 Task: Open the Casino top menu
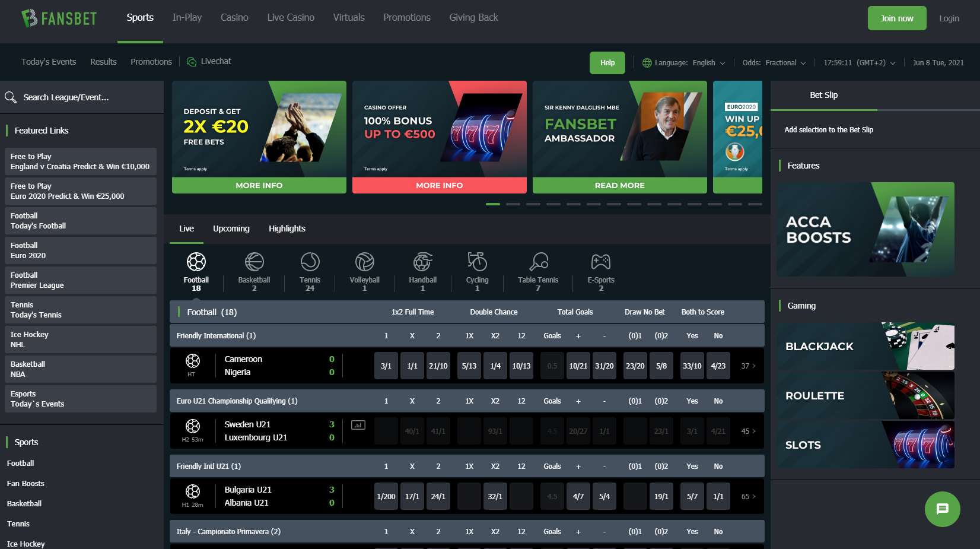234,18
